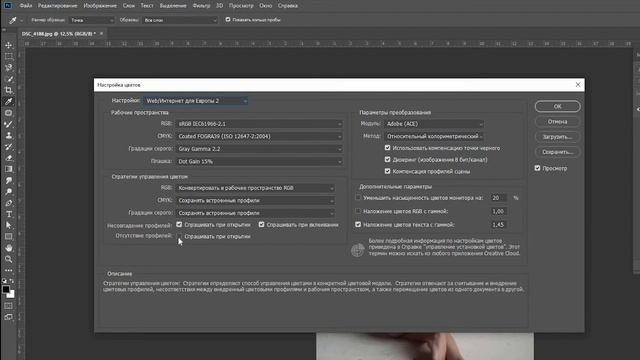The height and width of the screenshot is (360, 640).
Task: Open the rendering intent 'Метод' dropdown
Action: click(434, 136)
